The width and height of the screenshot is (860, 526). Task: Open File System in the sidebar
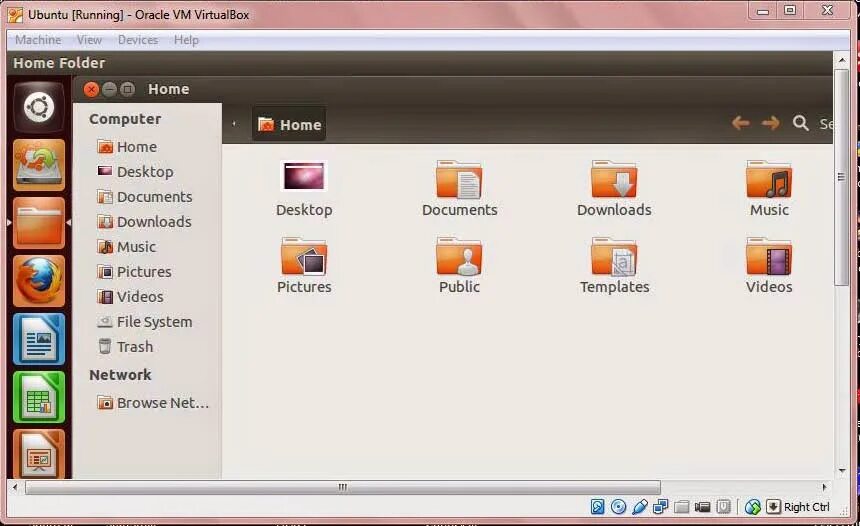[144, 321]
